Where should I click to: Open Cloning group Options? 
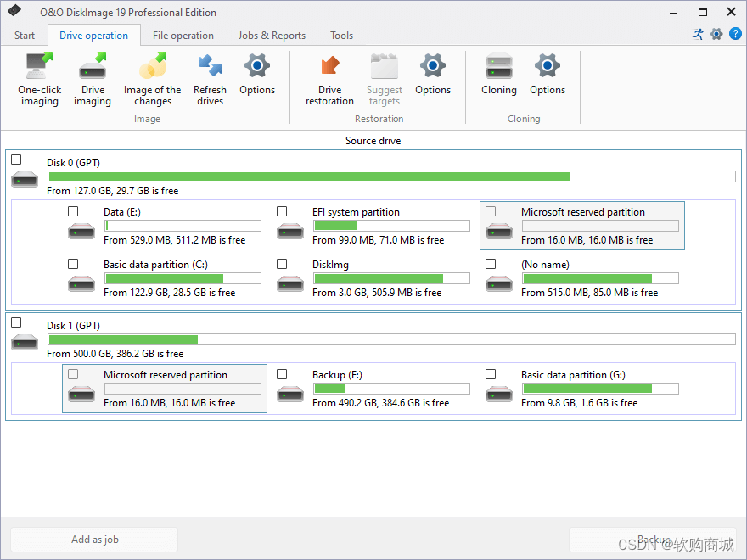tap(548, 75)
